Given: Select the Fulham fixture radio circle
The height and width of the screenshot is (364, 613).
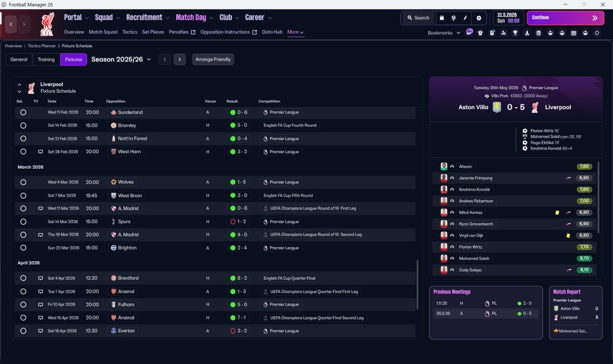Looking at the screenshot, I should coord(23,305).
